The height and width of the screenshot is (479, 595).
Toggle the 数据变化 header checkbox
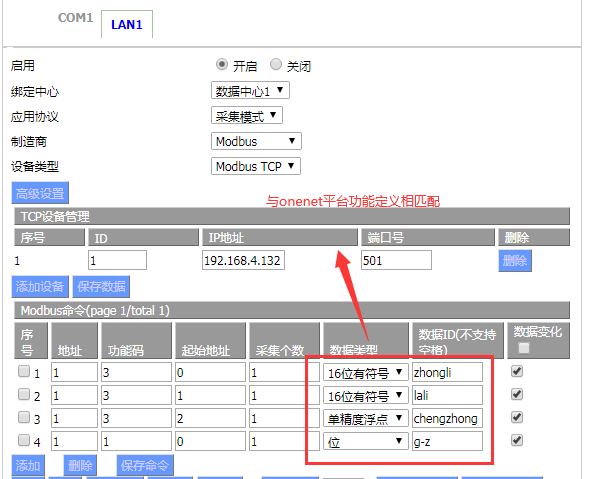(524, 348)
